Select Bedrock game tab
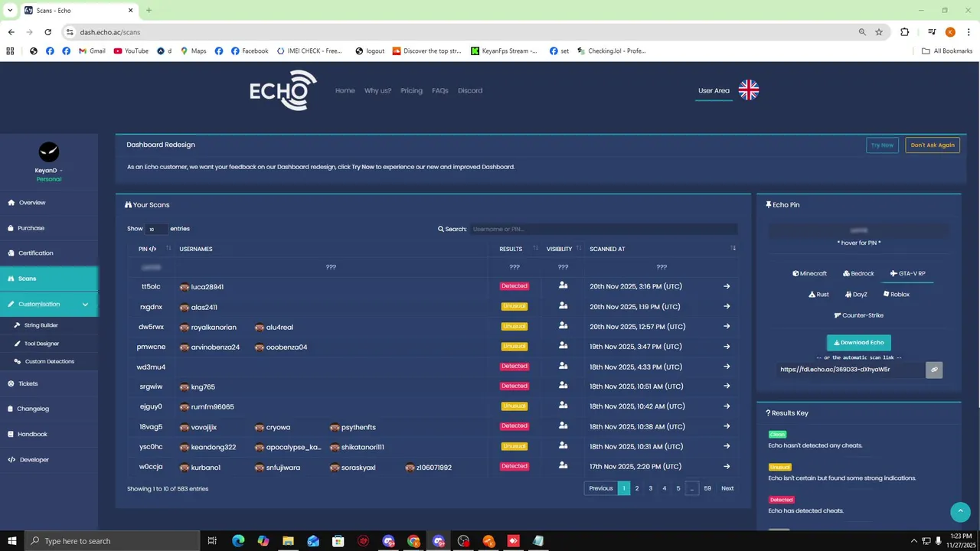This screenshot has width=980, height=551. [858, 273]
